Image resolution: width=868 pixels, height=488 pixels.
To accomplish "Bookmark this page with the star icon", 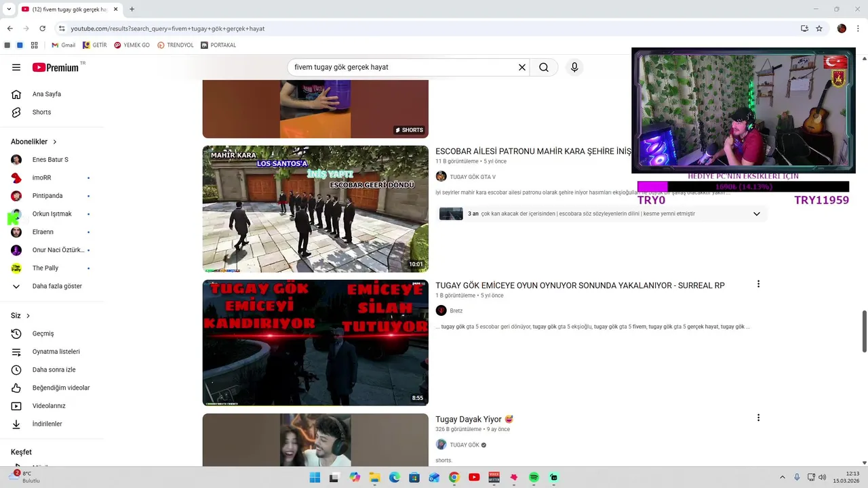I will tap(819, 28).
